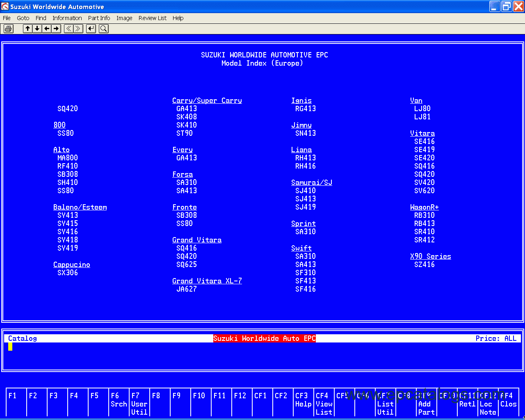Select model SF413 under Swift
The width and height of the screenshot is (525, 420).
point(306,281)
